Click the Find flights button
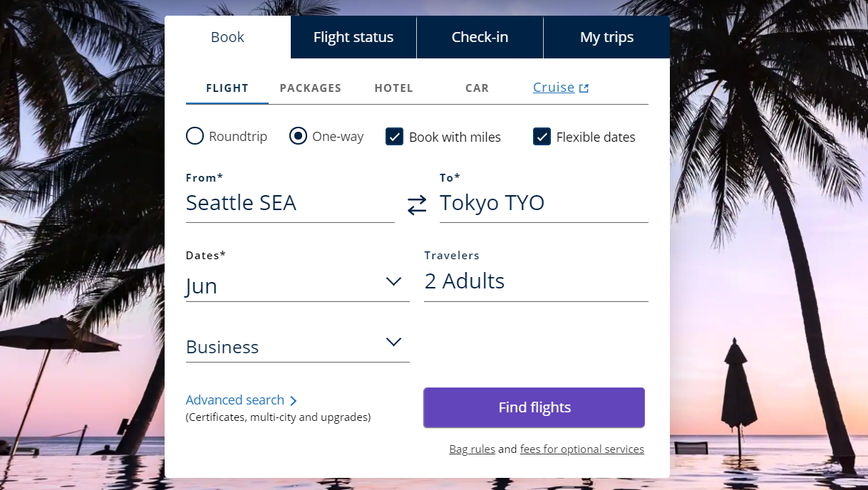This screenshot has height=490, width=868. (x=534, y=407)
